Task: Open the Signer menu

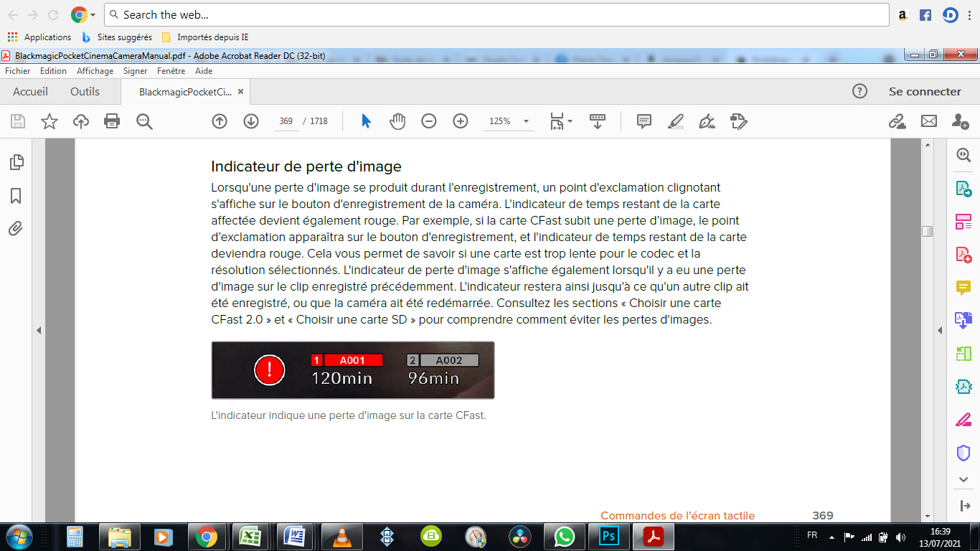Action: pyautogui.click(x=135, y=71)
